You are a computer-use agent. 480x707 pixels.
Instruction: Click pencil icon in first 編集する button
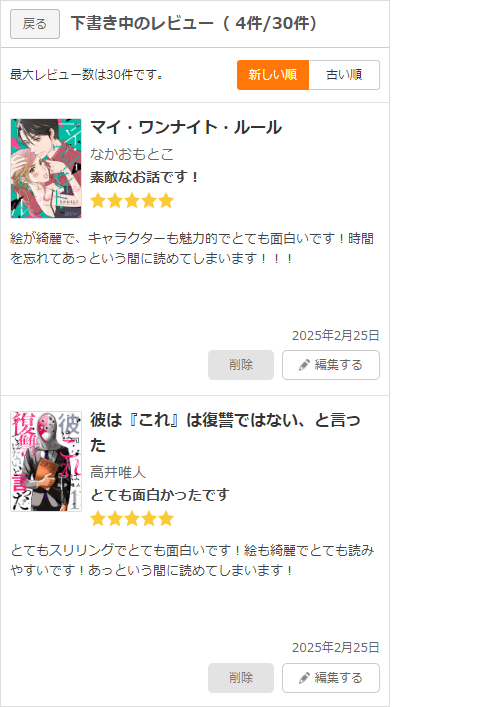(304, 365)
